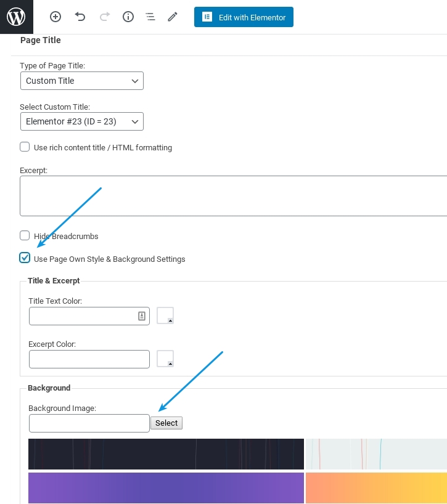The image size is (447, 504).
Task: Open the Type of Page Title dropdown
Action: (x=81, y=81)
